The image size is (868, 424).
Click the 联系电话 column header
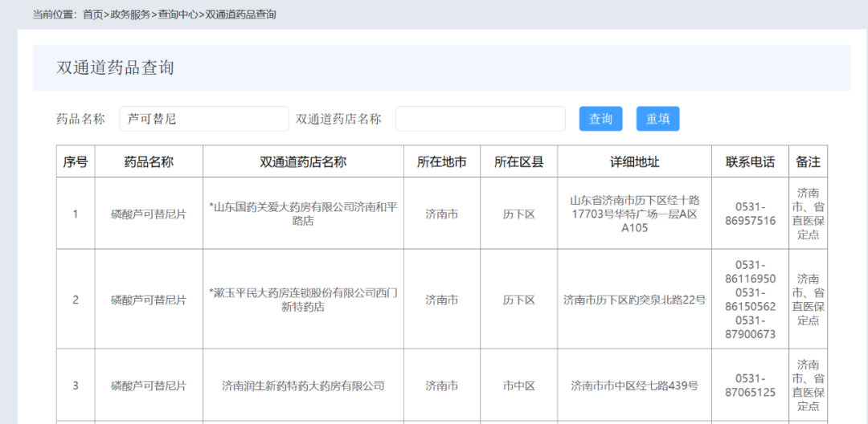(x=750, y=161)
